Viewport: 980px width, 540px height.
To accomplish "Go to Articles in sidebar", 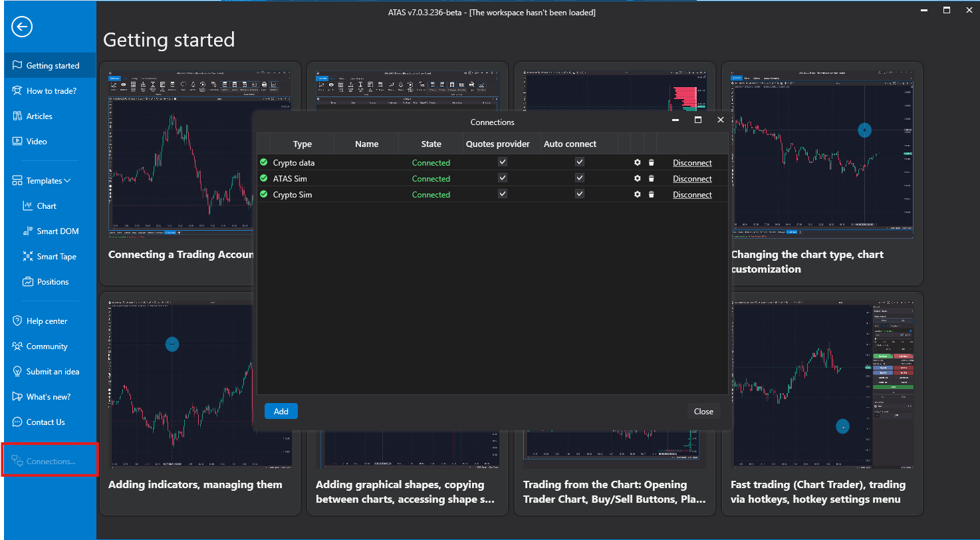I will [50, 116].
